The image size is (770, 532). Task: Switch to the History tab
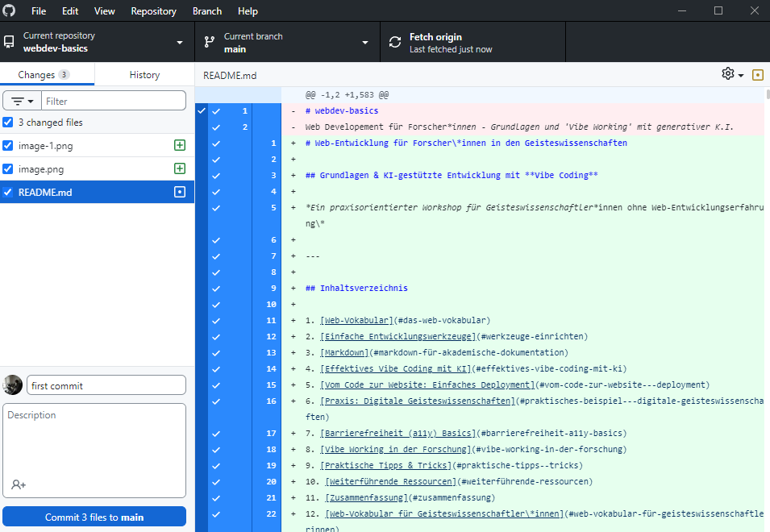[x=144, y=75]
